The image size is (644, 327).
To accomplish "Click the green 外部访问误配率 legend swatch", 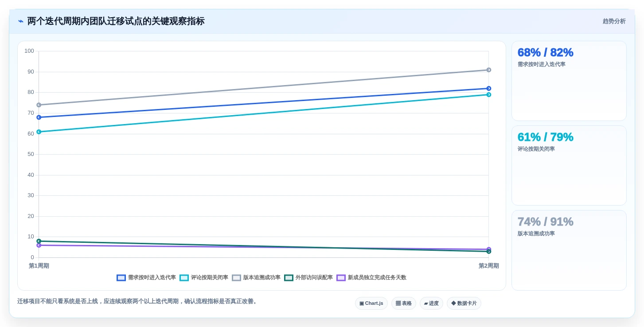I will tap(289, 278).
